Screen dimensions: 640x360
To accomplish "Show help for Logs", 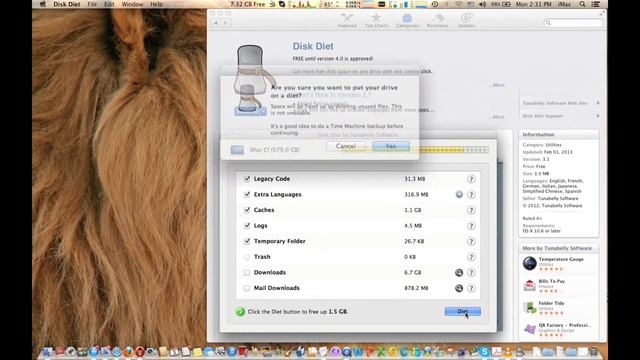I will 471,226.
